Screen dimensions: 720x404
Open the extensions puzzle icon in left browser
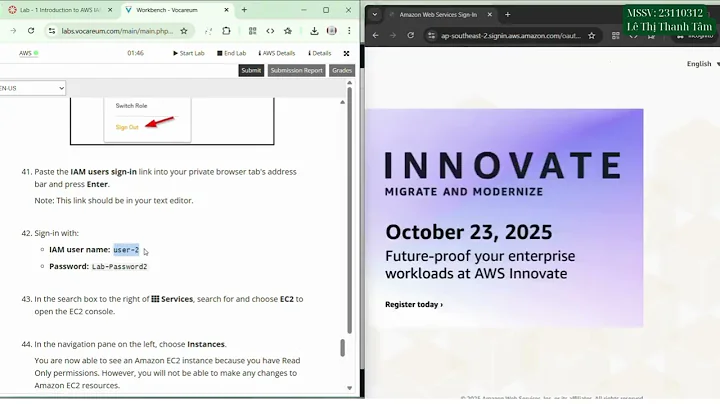pyautogui.click(x=226, y=31)
